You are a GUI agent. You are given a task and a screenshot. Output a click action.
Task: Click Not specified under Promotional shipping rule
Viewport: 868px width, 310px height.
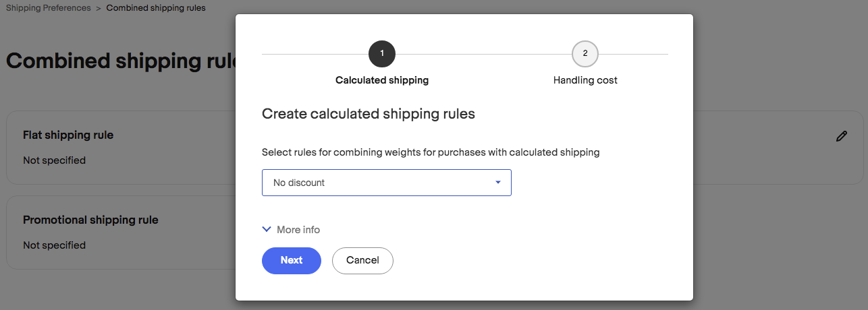point(54,245)
